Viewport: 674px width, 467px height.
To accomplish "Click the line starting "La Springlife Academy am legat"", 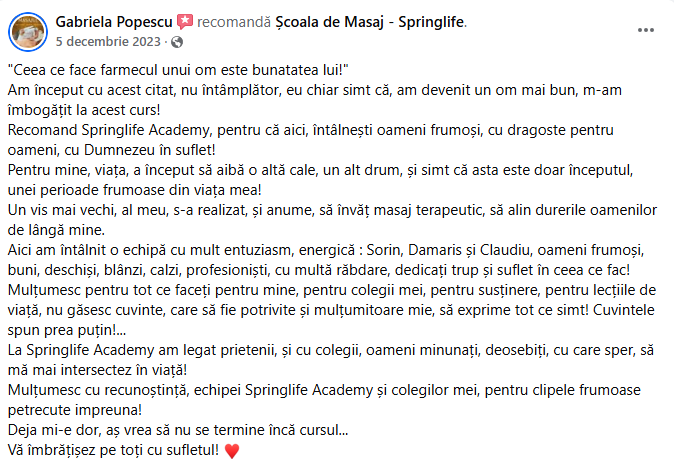I will tap(300, 349).
